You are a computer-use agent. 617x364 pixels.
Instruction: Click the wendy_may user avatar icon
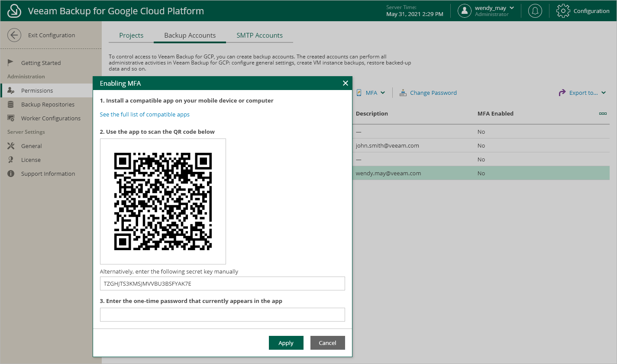465,11
